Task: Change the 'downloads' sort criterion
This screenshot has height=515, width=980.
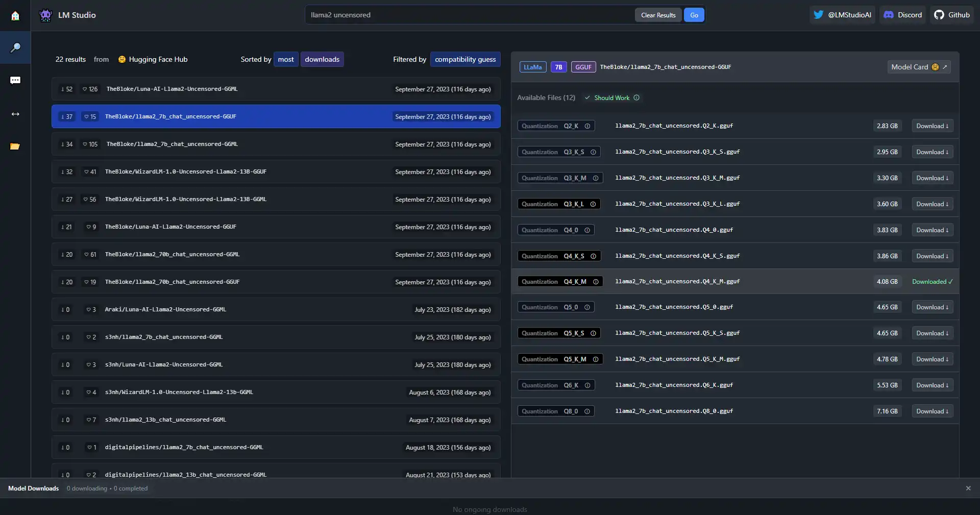Action: tap(322, 59)
